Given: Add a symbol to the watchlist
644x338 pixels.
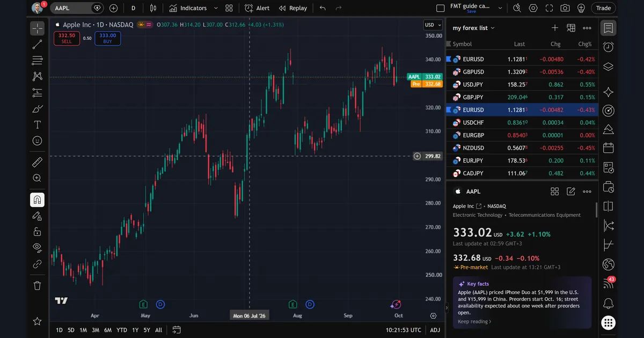Looking at the screenshot, I should [x=555, y=28].
